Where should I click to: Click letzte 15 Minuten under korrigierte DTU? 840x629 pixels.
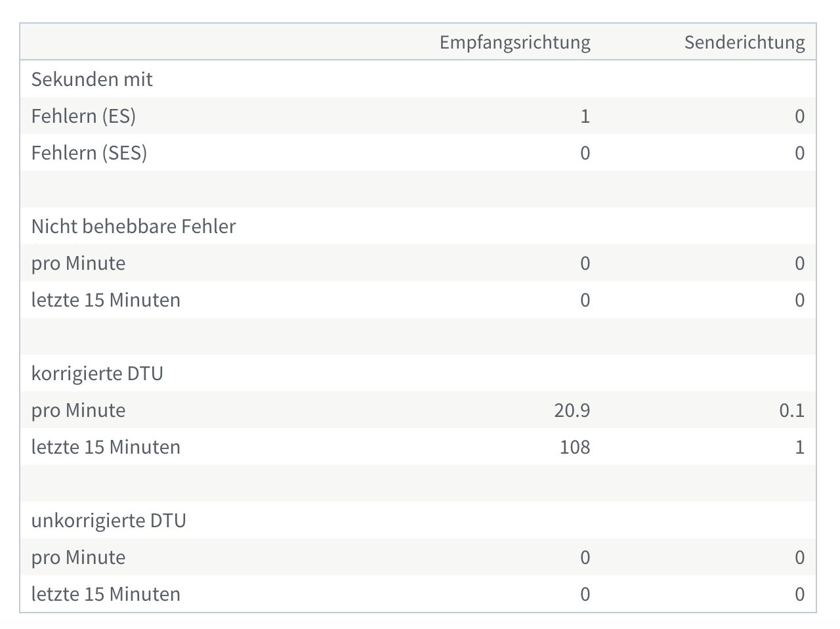pyautogui.click(x=106, y=447)
